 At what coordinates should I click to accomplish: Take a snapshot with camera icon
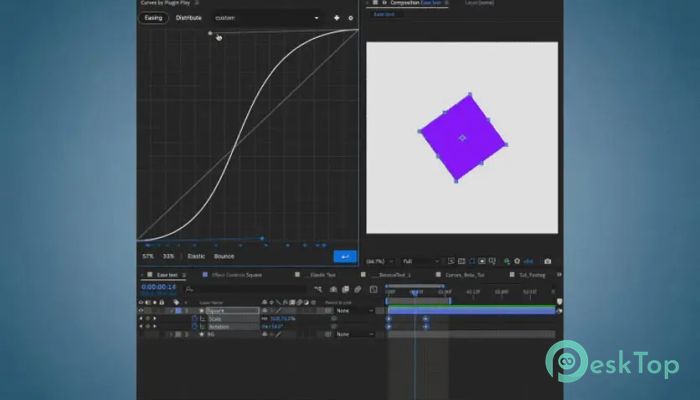(x=548, y=261)
